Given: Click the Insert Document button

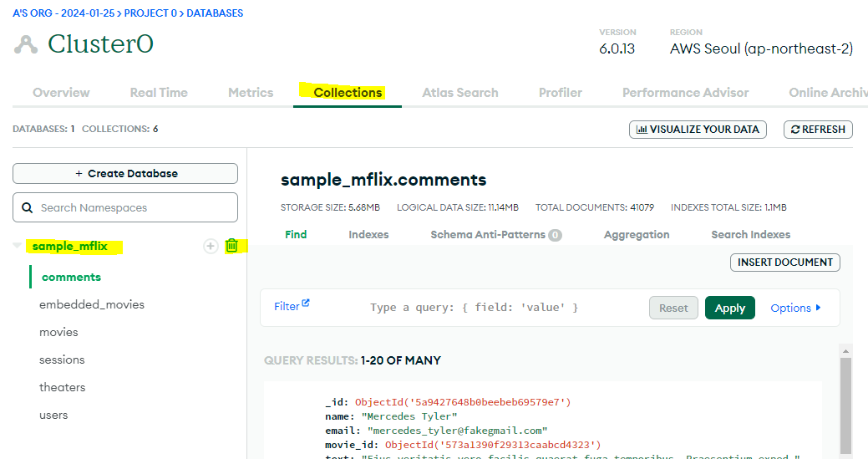Looking at the screenshot, I should coord(785,263).
